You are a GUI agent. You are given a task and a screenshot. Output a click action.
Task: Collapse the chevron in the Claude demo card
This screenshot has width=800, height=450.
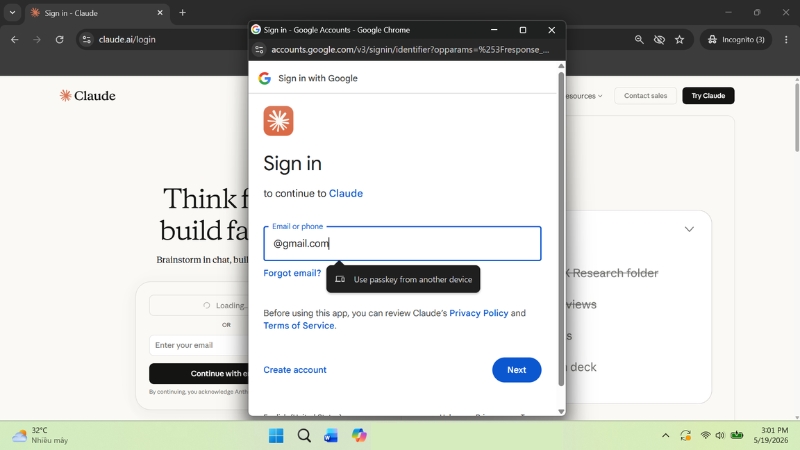[689, 229]
